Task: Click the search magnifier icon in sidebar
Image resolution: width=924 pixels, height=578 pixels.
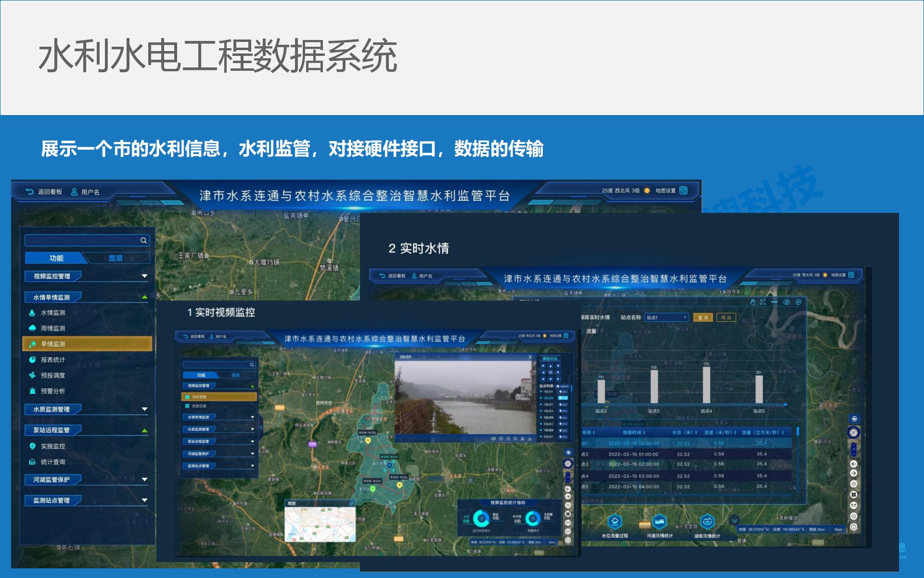Action: 143,240
